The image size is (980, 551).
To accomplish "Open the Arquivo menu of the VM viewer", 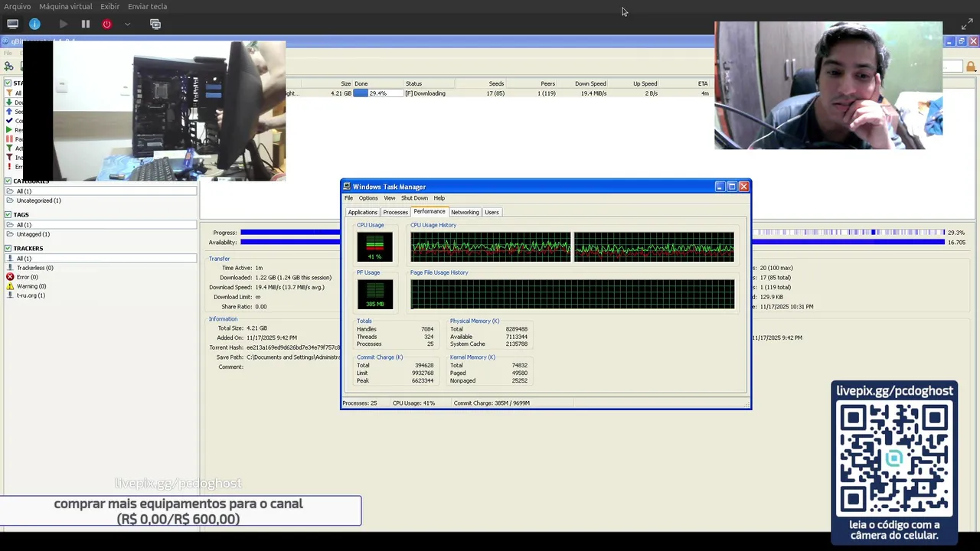I will point(17,6).
